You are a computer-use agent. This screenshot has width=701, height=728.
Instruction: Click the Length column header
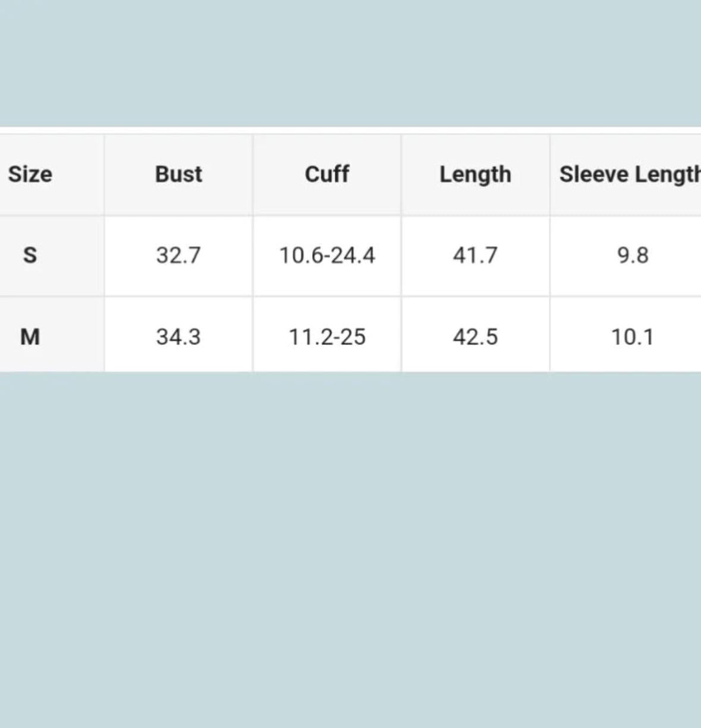pos(475,174)
